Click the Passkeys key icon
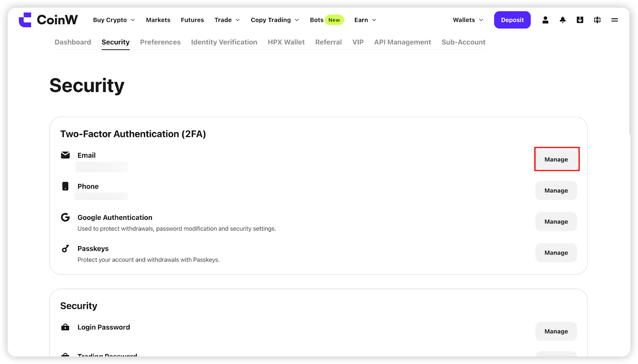The image size is (638, 364). tap(65, 249)
